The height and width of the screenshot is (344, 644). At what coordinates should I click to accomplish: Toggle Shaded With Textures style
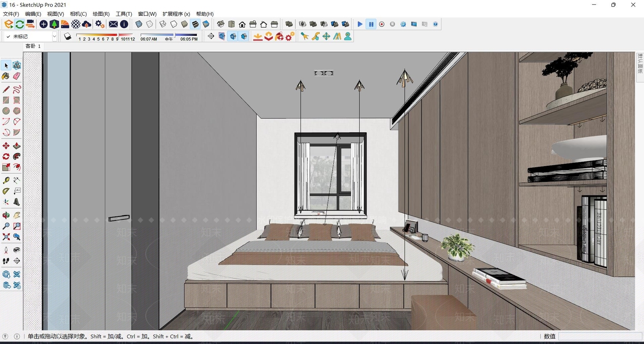195,24
